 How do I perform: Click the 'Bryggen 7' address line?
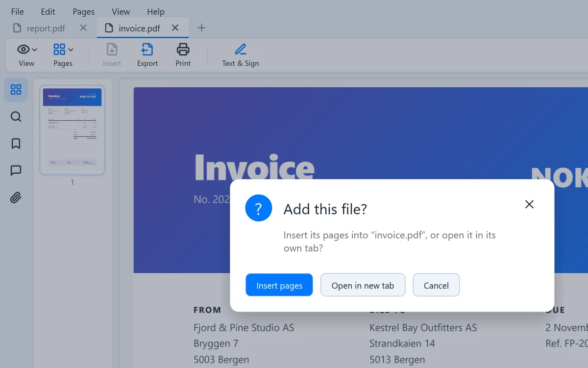pyautogui.click(x=216, y=343)
